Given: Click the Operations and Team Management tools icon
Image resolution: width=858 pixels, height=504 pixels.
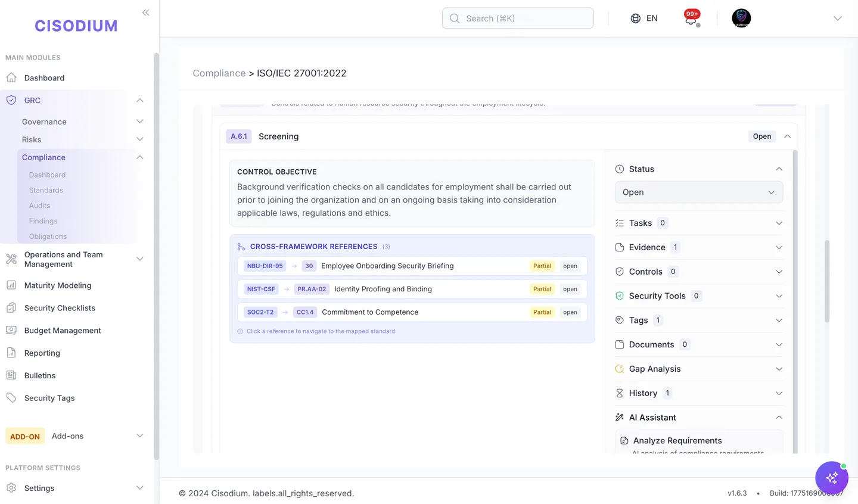Looking at the screenshot, I should click(x=11, y=259).
